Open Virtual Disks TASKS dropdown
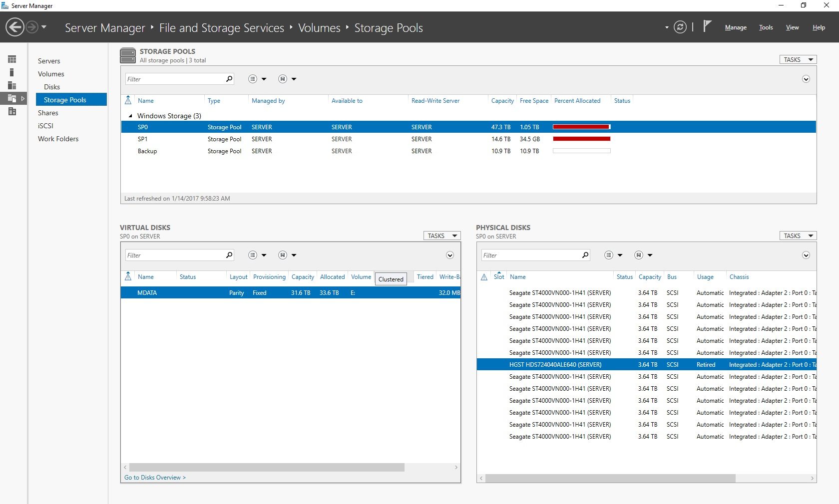 point(442,236)
